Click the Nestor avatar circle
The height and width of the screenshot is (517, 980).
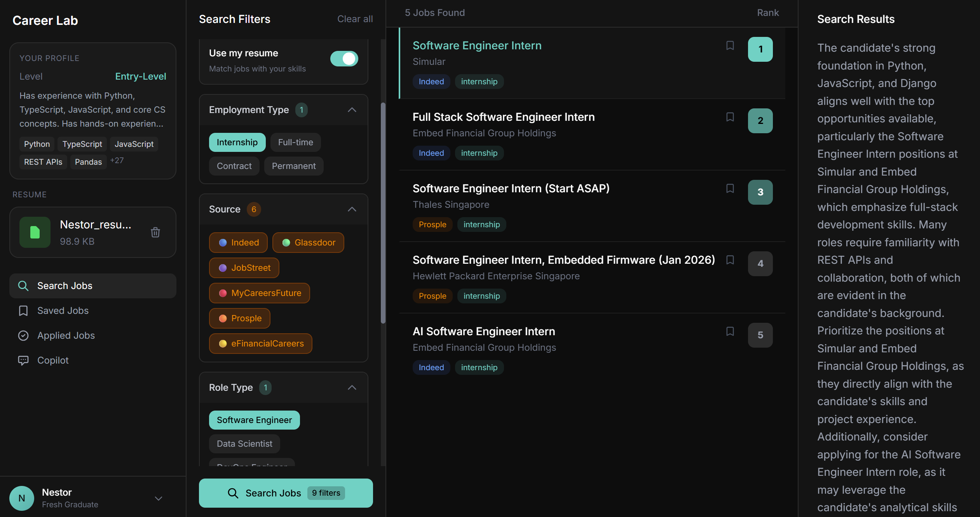click(x=22, y=498)
